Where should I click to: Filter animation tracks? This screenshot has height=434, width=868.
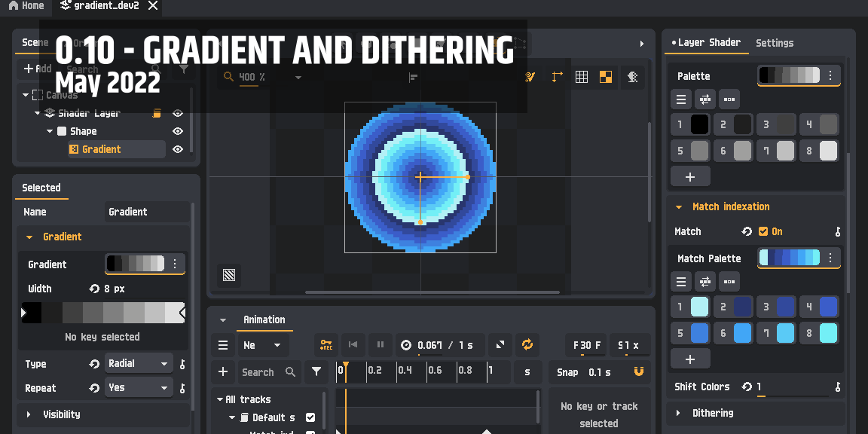click(x=316, y=372)
